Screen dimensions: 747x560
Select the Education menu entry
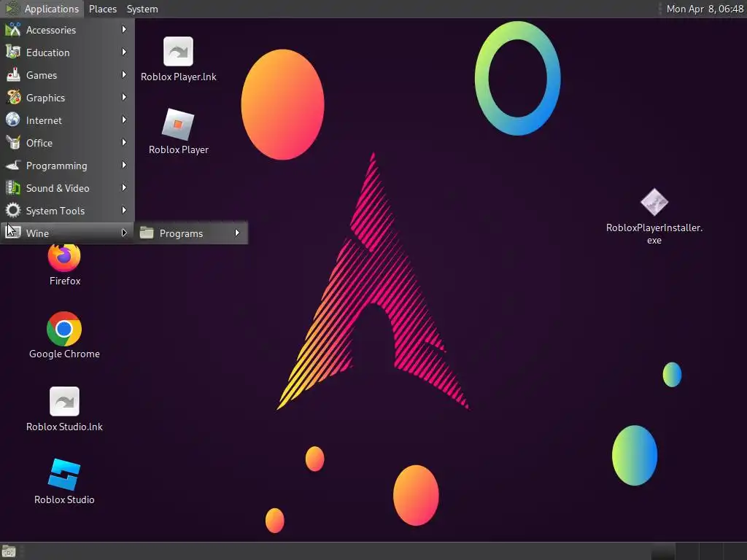click(x=67, y=52)
